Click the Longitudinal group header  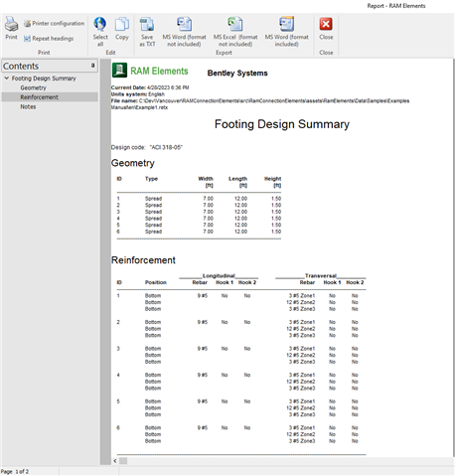tap(219, 275)
